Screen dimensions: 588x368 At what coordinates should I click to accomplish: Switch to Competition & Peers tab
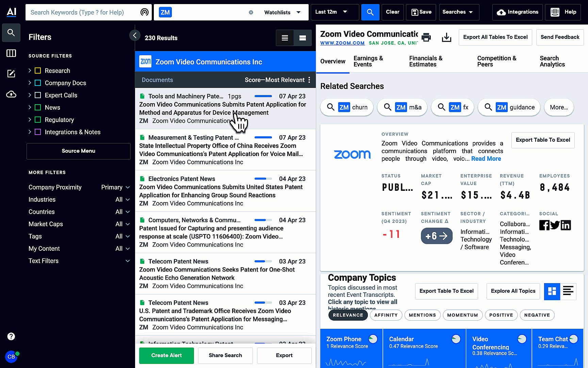tap(496, 61)
